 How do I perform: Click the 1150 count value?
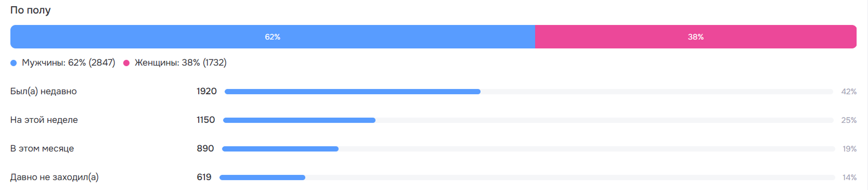tap(205, 120)
